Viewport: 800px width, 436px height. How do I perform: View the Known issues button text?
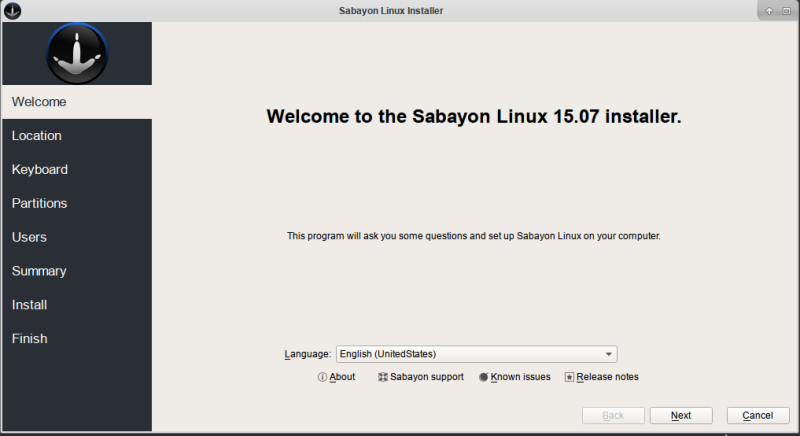[520, 377]
